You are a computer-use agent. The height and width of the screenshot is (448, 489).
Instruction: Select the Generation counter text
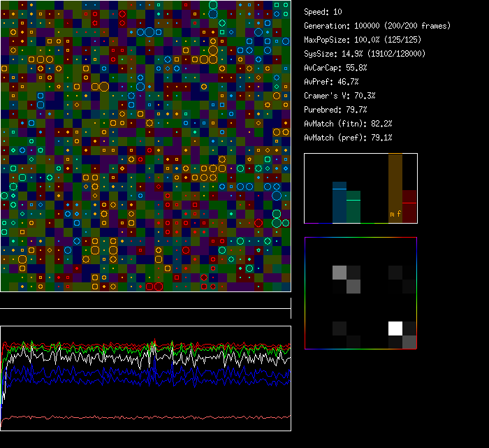click(x=377, y=26)
